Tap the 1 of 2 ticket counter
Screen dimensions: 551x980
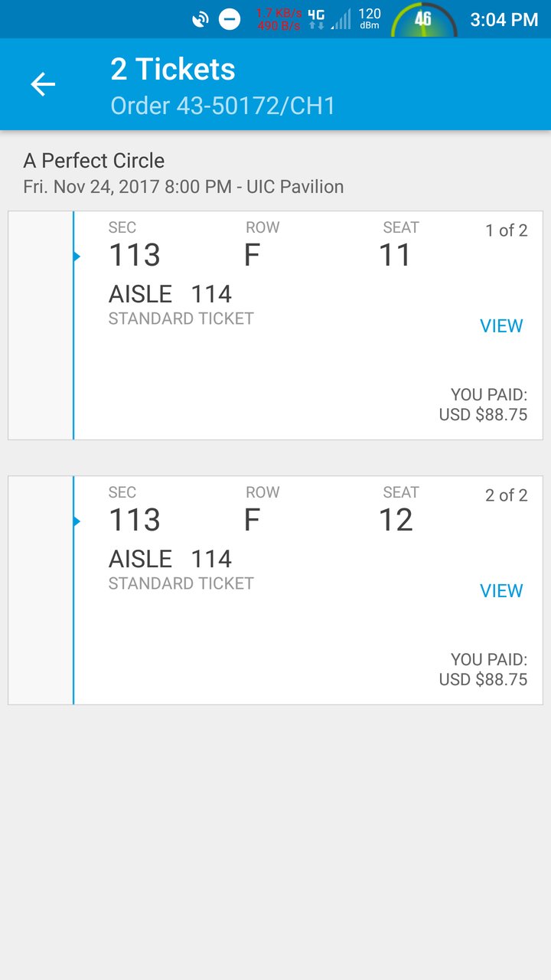coord(507,230)
